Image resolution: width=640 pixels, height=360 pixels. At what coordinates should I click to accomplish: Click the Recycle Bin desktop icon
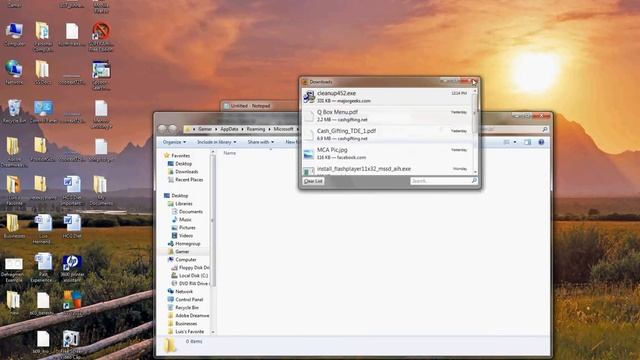point(14,111)
